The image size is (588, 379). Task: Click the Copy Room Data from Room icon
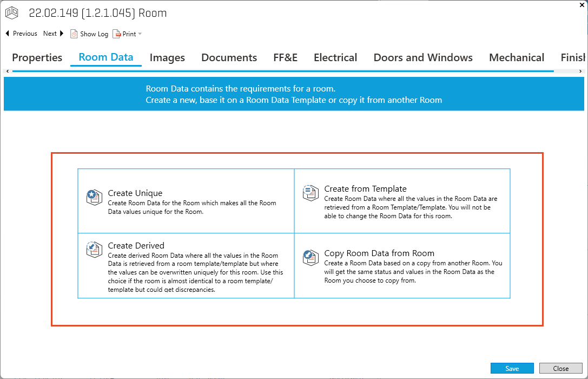coord(310,257)
